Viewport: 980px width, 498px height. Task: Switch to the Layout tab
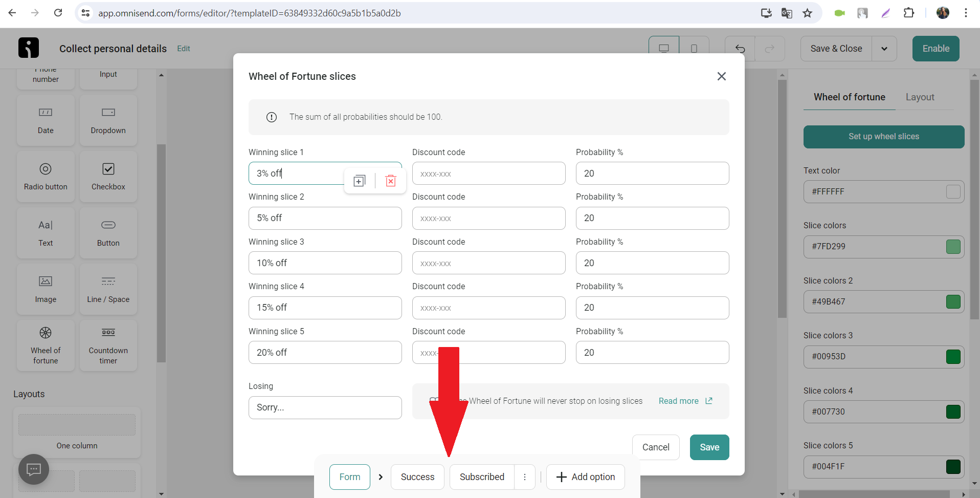coord(920,97)
